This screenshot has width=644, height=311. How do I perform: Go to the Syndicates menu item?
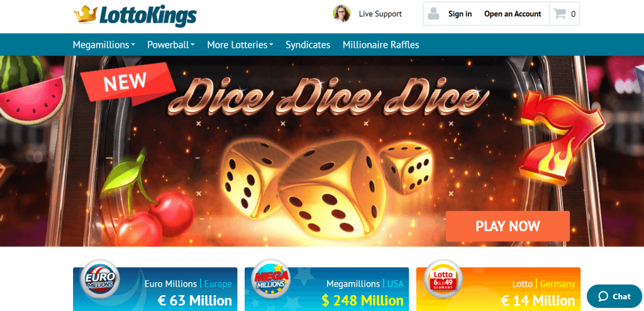click(x=308, y=45)
